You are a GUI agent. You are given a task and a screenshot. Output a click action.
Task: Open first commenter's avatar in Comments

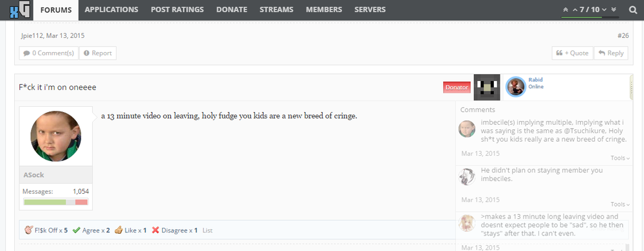[x=467, y=129]
